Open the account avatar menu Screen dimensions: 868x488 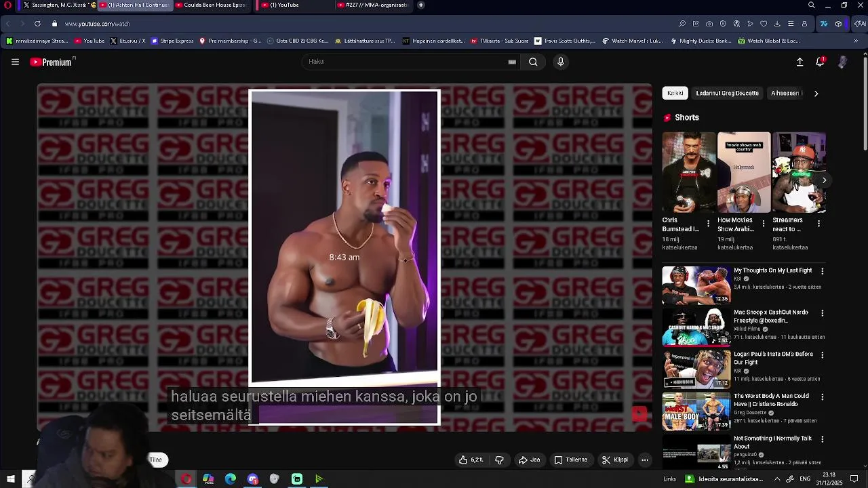click(842, 62)
